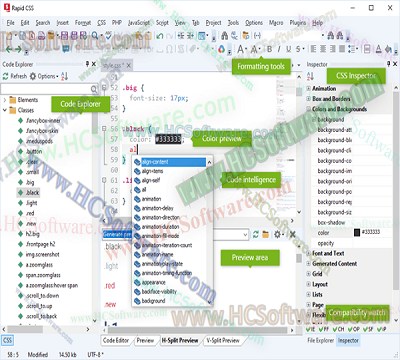400x360 pixels.
Task: Click the preview pane folder icon
Action: click(266, 234)
